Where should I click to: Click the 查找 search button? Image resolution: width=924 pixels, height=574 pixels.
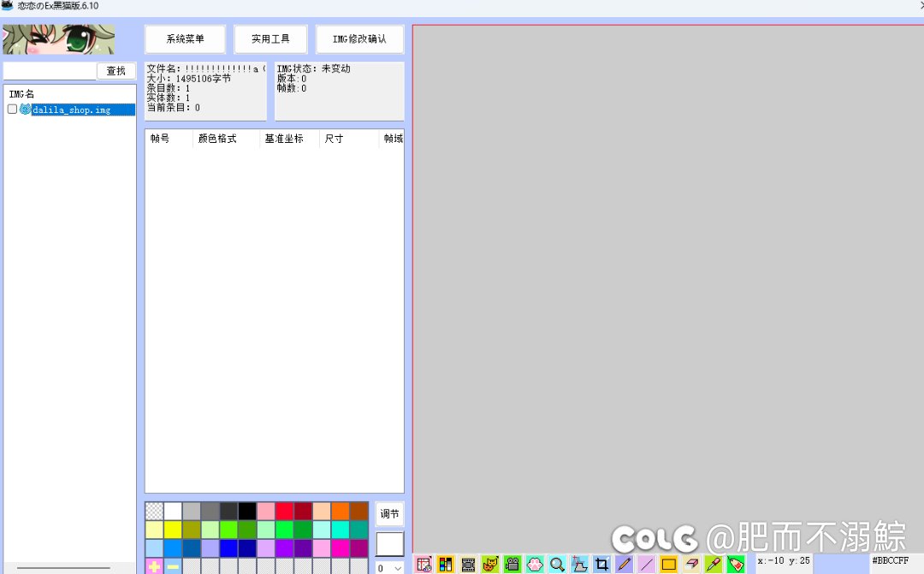(115, 71)
